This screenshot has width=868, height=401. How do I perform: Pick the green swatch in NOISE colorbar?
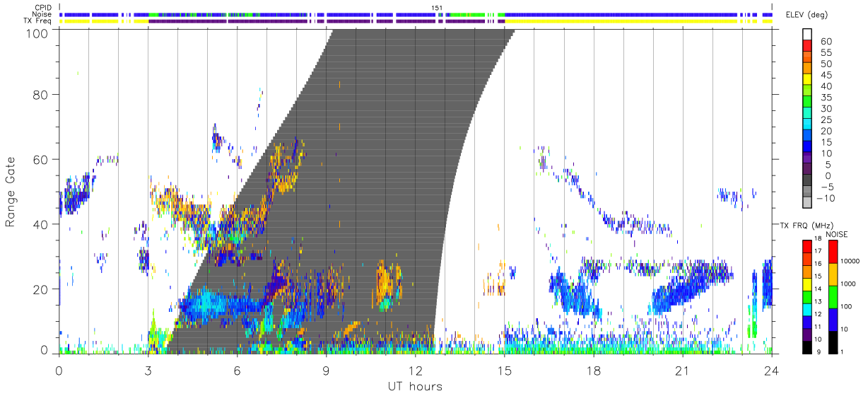pyautogui.click(x=833, y=296)
